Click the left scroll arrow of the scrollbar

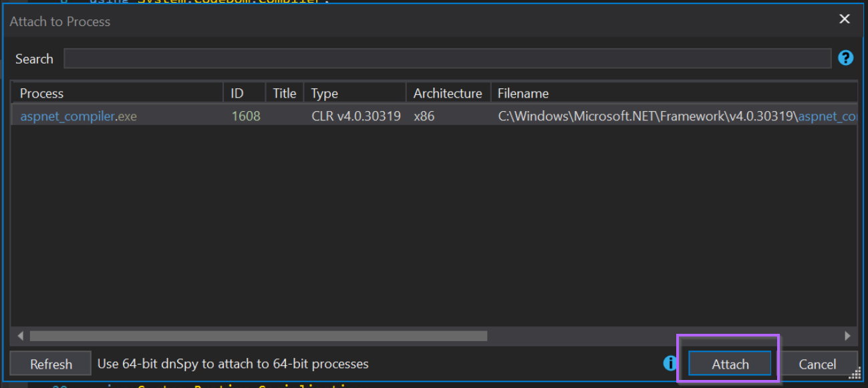tap(20, 336)
